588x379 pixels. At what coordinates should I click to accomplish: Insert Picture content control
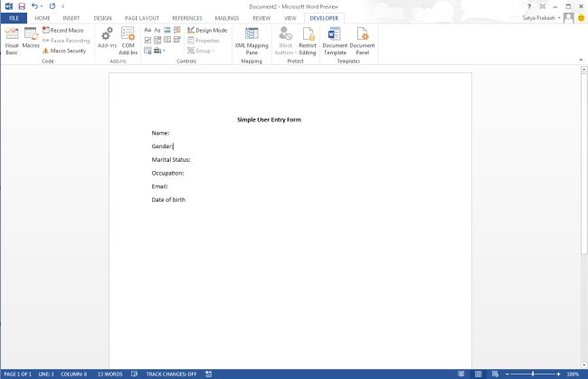(167, 30)
